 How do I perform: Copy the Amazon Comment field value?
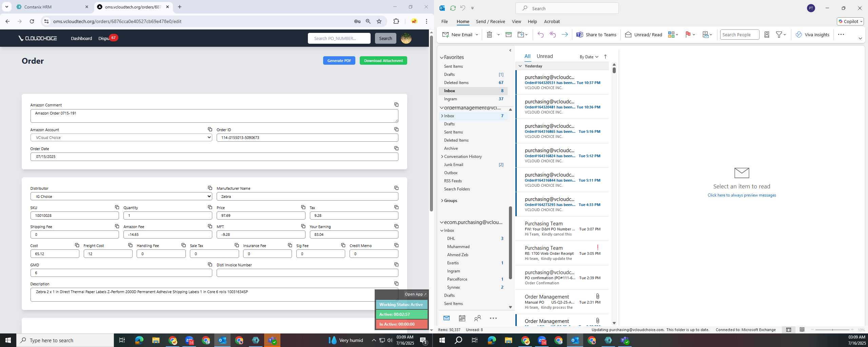(396, 104)
